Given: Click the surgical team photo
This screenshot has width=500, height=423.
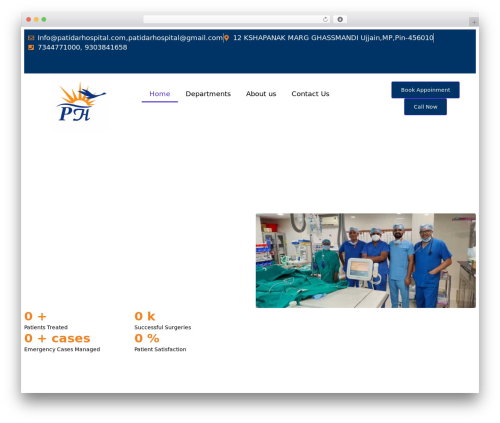Looking at the screenshot, I should pos(366,260).
